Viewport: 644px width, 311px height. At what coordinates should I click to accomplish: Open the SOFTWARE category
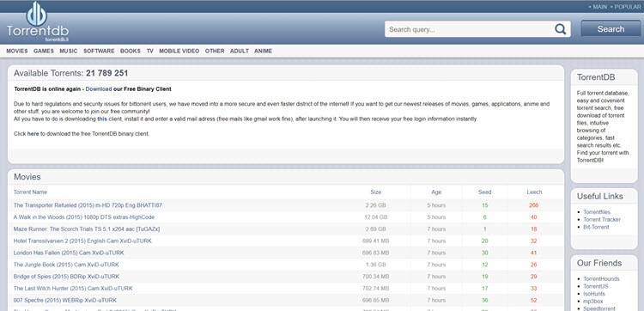99,51
